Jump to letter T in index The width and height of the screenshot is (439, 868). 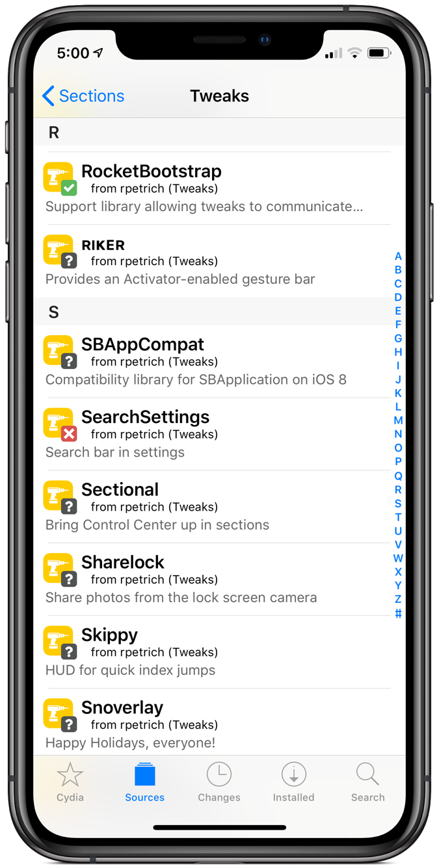tap(398, 517)
